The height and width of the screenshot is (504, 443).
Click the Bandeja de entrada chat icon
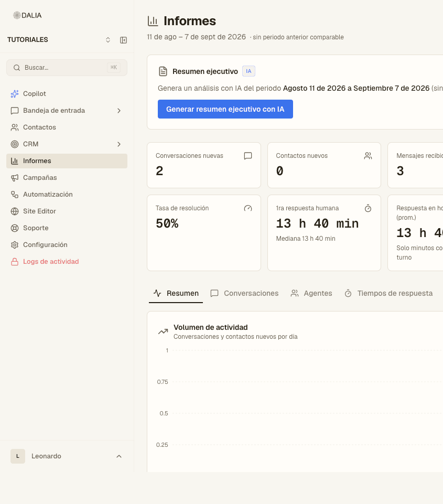[x=15, y=111]
